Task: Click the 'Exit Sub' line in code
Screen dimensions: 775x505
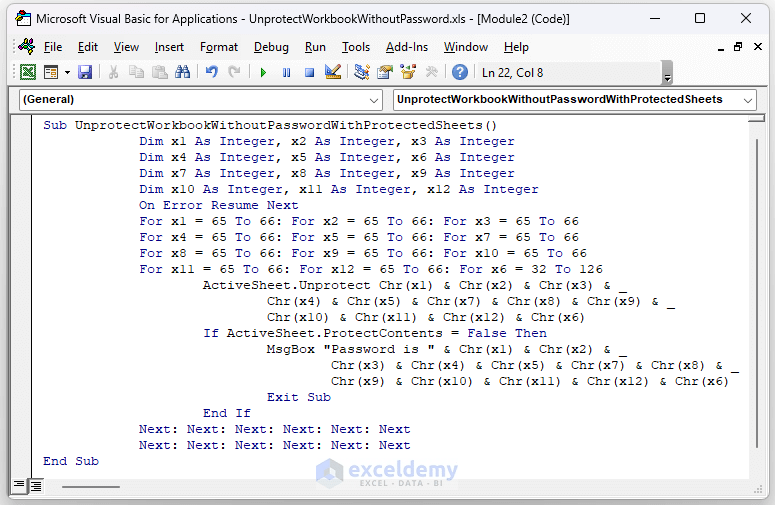Action: 299,397
